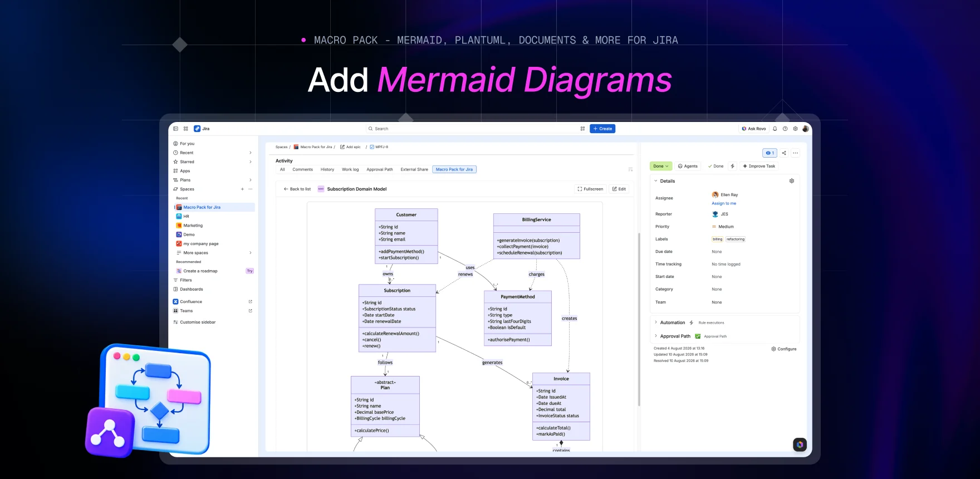Collapse the Details section
Viewport: 980px width, 479px height.
click(656, 181)
